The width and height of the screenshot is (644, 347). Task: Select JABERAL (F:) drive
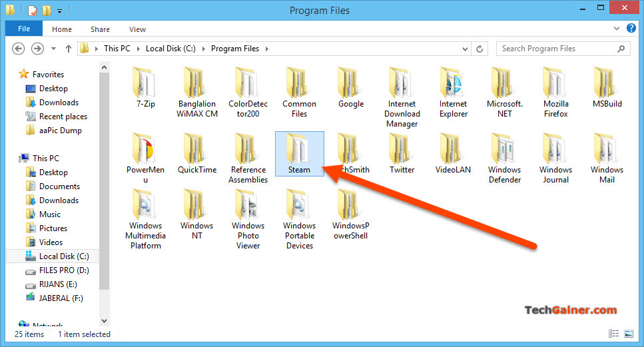[54, 298]
